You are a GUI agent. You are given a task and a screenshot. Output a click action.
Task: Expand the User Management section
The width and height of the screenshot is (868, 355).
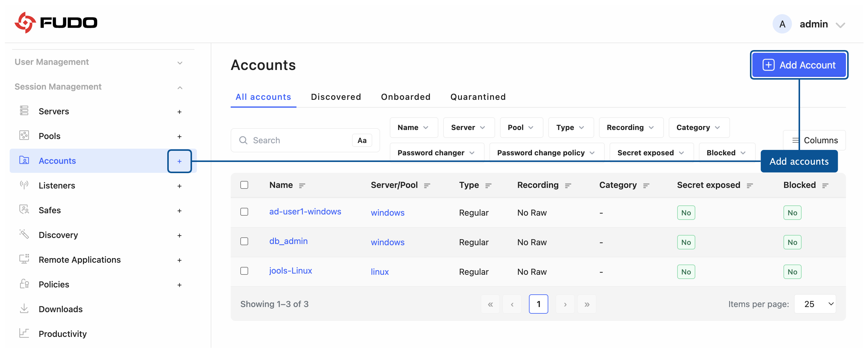point(98,62)
